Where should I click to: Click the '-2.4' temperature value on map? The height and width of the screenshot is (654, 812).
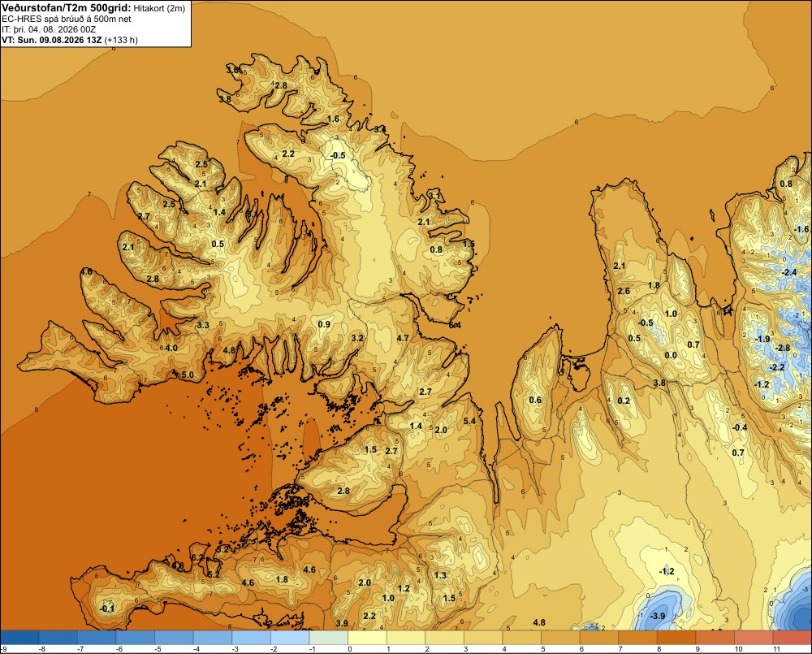789,272
